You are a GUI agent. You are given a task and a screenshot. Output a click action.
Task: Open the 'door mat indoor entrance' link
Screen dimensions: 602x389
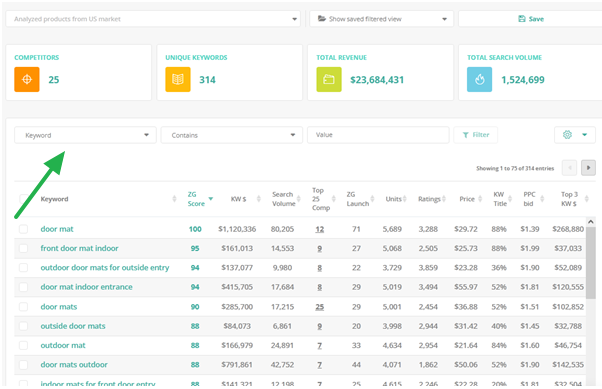86,287
